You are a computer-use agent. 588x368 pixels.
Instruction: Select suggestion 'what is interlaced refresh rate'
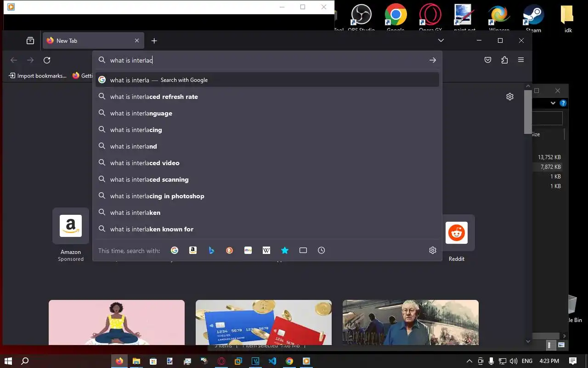pos(267,97)
